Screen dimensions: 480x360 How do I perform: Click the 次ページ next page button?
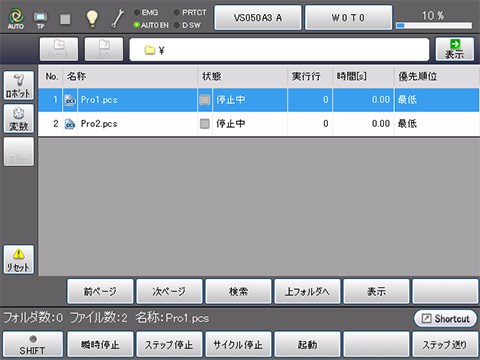coord(169,292)
